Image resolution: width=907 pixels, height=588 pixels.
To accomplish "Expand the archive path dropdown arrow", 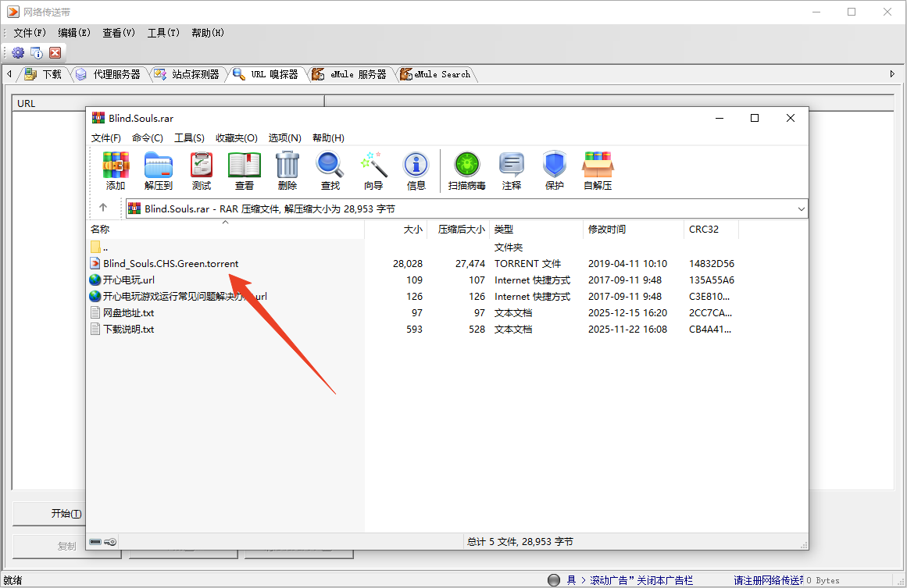I will [x=801, y=209].
